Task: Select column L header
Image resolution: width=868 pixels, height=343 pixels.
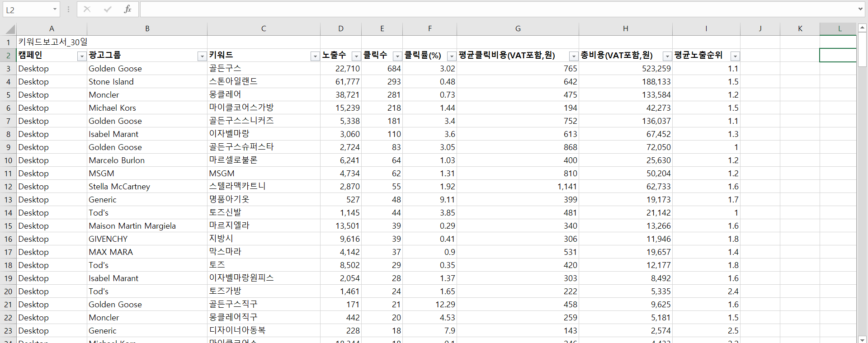Action: tap(838, 29)
